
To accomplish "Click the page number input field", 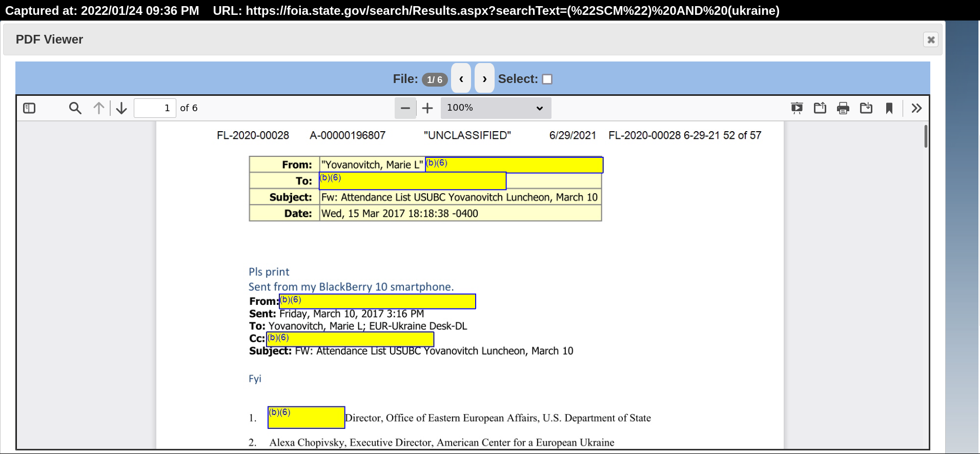I will pos(155,108).
